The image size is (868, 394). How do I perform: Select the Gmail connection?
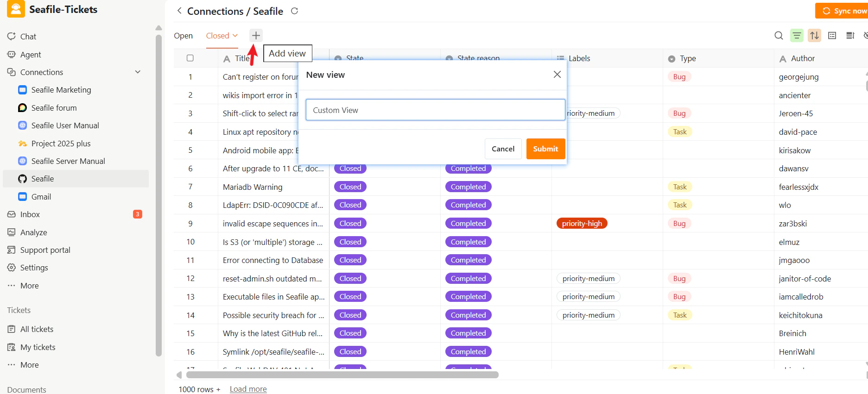coord(41,197)
